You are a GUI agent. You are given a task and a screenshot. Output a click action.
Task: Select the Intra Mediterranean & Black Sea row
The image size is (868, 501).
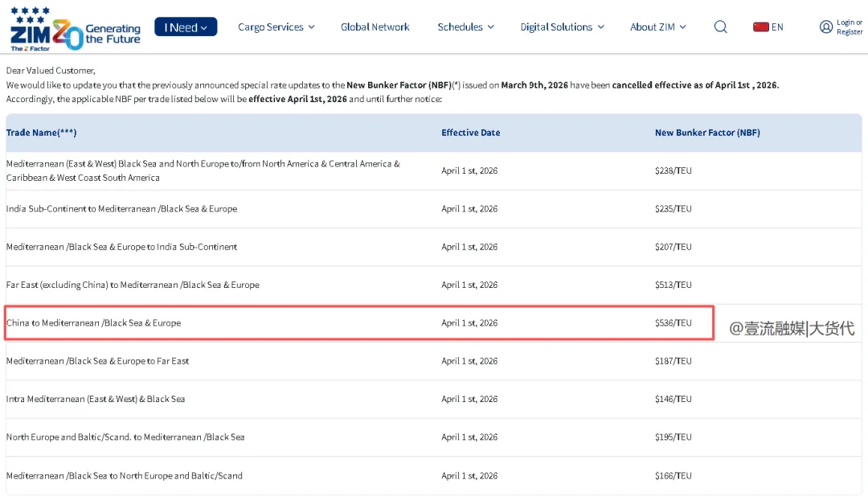tap(95, 399)
